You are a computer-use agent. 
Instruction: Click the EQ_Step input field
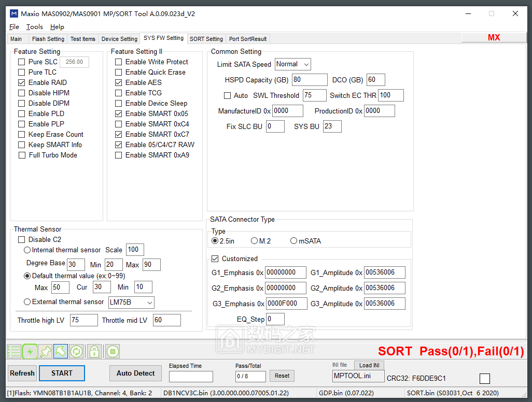tap(275, 319)
